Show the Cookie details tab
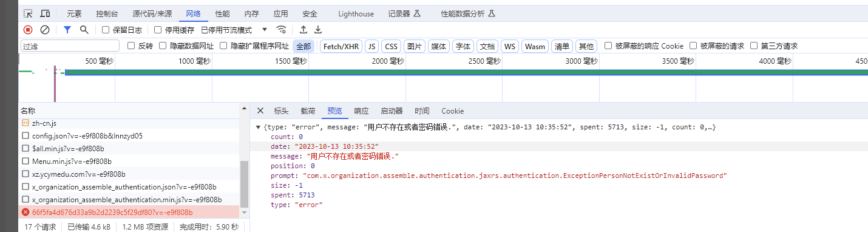 tap(452, 111)
